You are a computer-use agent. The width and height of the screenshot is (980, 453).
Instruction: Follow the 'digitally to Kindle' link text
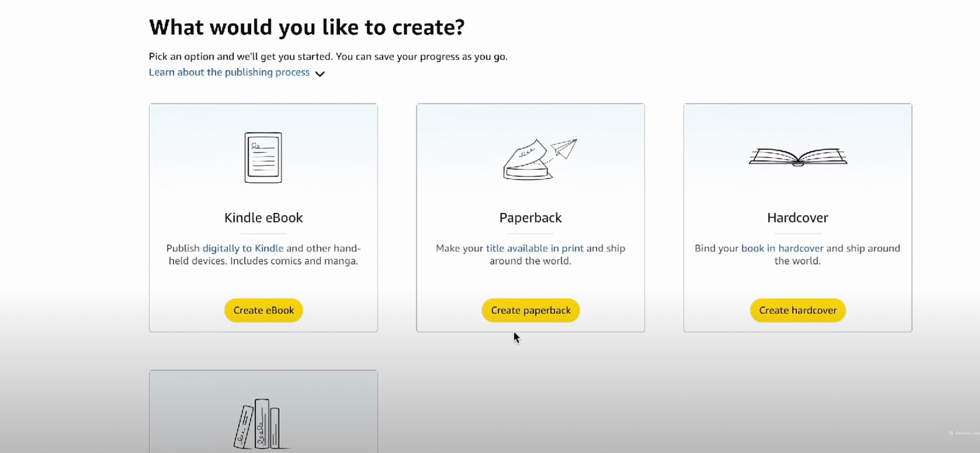click(x=243, y=248)
